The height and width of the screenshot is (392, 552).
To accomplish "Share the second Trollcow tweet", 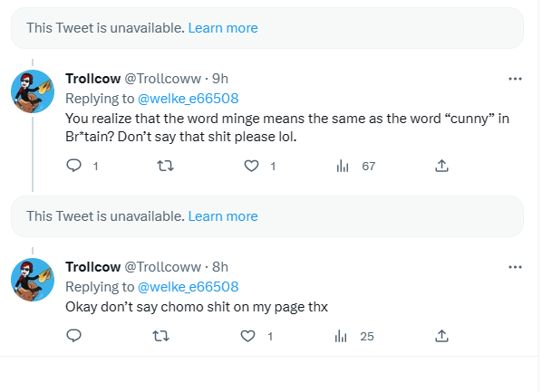I will click(441, 336).
